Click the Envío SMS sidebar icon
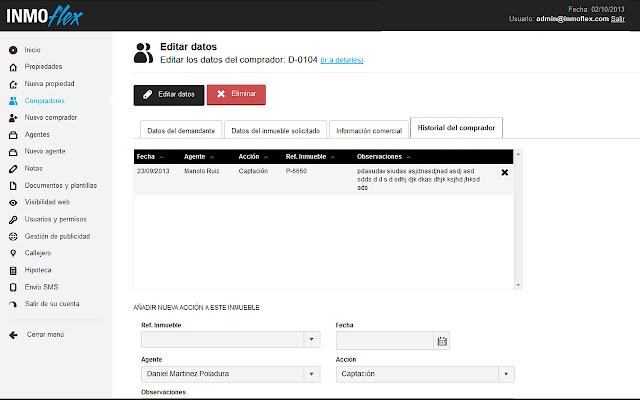Screen dimensions: 640x400 [12, 287]
